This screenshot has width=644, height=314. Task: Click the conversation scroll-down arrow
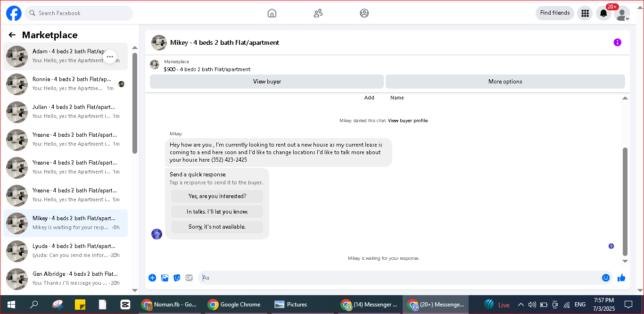(x=625, y=261)
